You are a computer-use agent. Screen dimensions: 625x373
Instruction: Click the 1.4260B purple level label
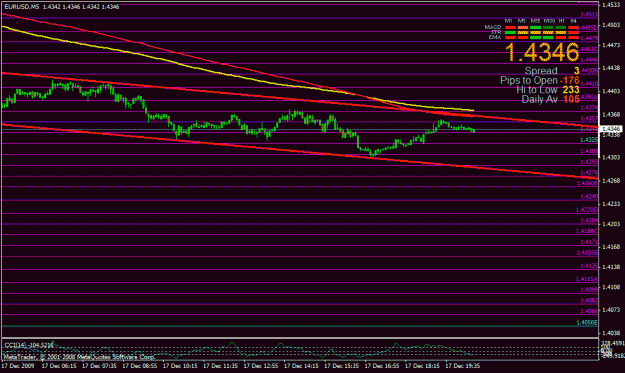(587, 183)
